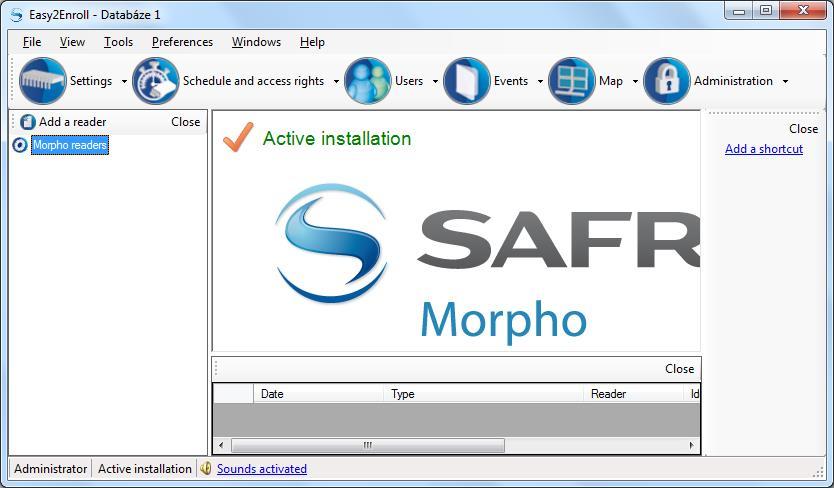
Task: Expand the Settings dropdown arrow
Action: tap(124, 81)
